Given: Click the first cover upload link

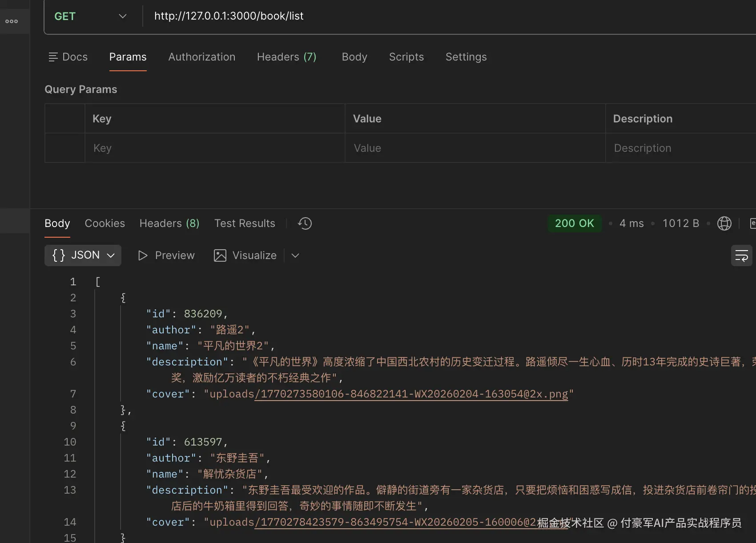Looking at the screenshot, I should tap(411, 394).
